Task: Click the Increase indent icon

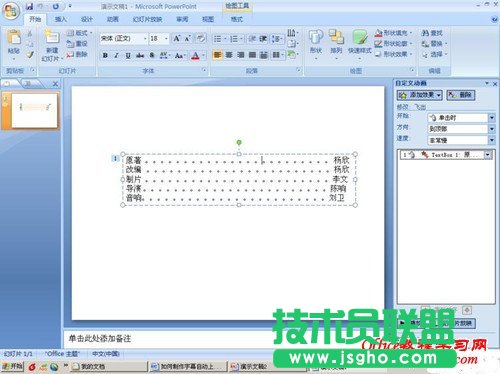Action: coord(263,39)
